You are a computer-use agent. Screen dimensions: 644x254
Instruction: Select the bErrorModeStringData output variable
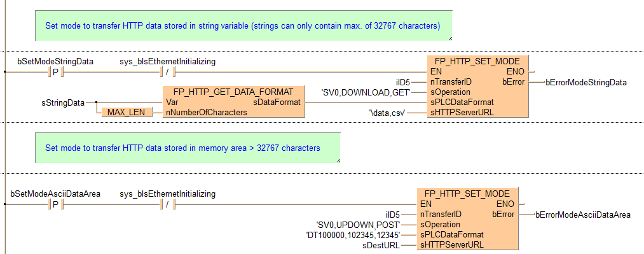click(586, 82)
